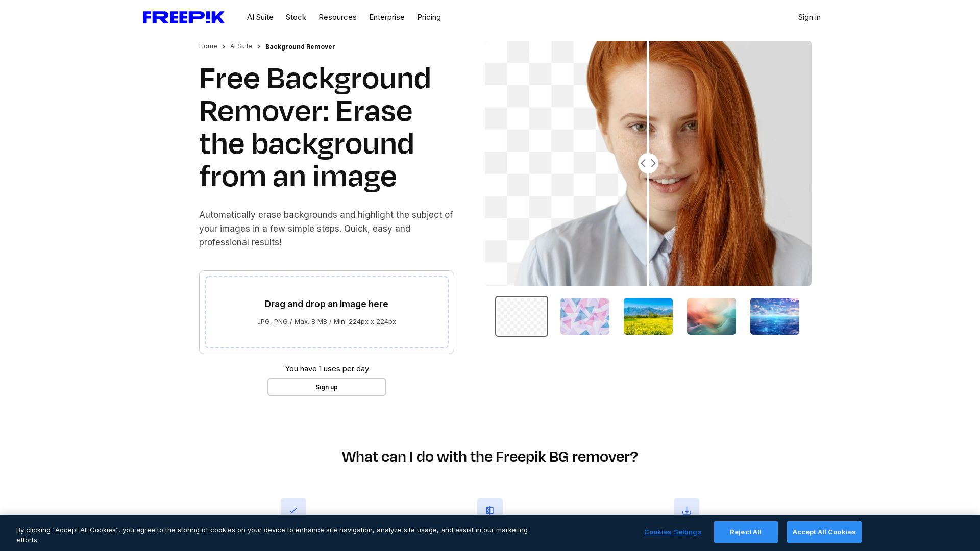This screenshot has height=551, width=980.
Task: Click the checkmark feature icon
Action: (293, 510)
